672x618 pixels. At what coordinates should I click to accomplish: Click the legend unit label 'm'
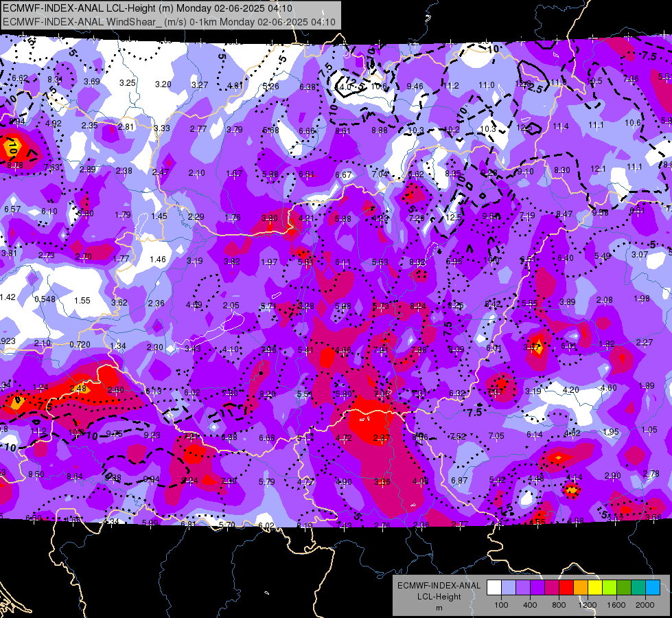click(x=439, y=608)
